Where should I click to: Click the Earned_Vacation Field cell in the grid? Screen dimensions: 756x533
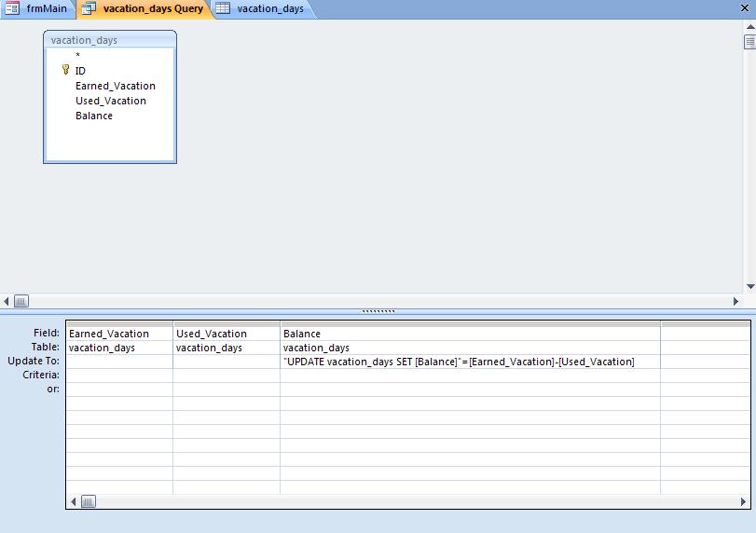[119, 334]
